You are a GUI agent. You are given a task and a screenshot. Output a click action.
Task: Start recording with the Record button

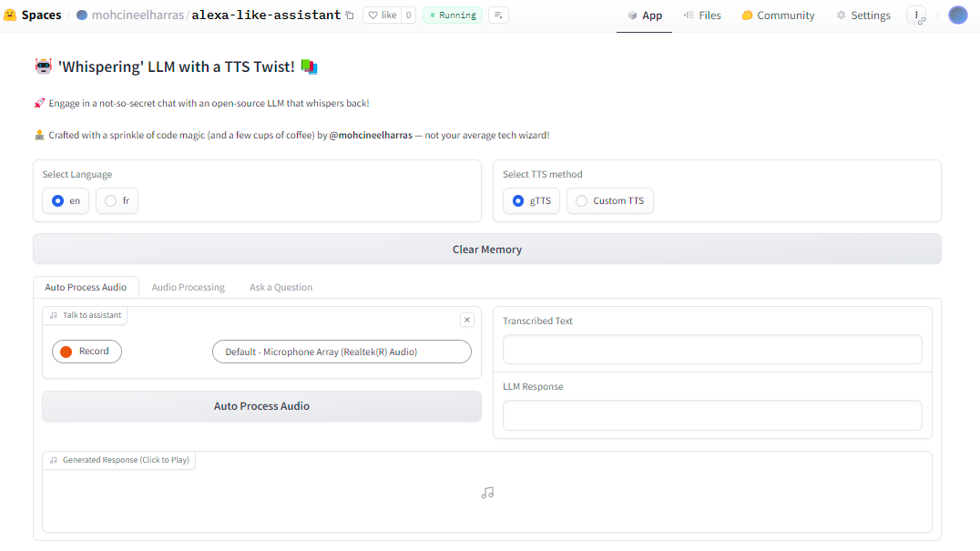coord(87,351)
